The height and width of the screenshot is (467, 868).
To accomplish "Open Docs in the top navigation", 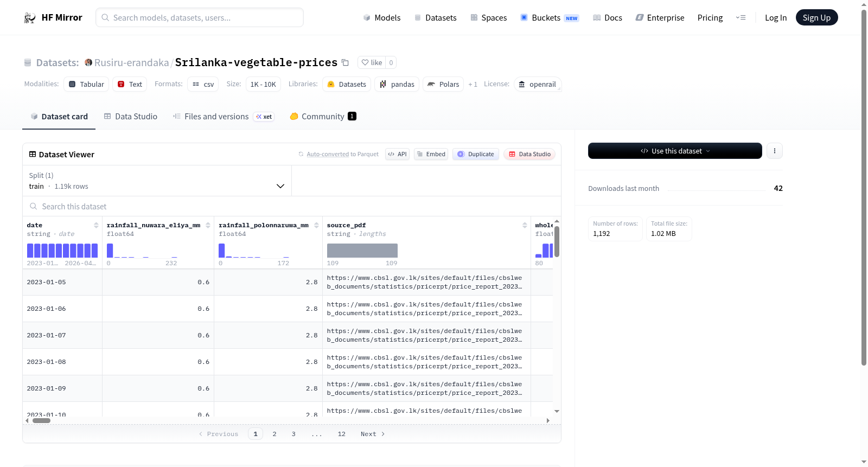I will coord(607,18).
